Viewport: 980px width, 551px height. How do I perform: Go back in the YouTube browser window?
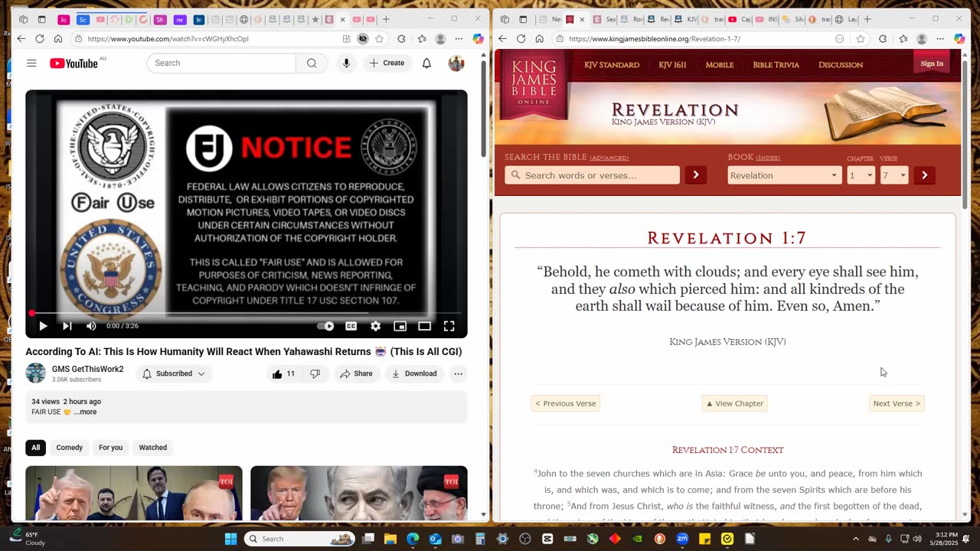coord(21,38)
